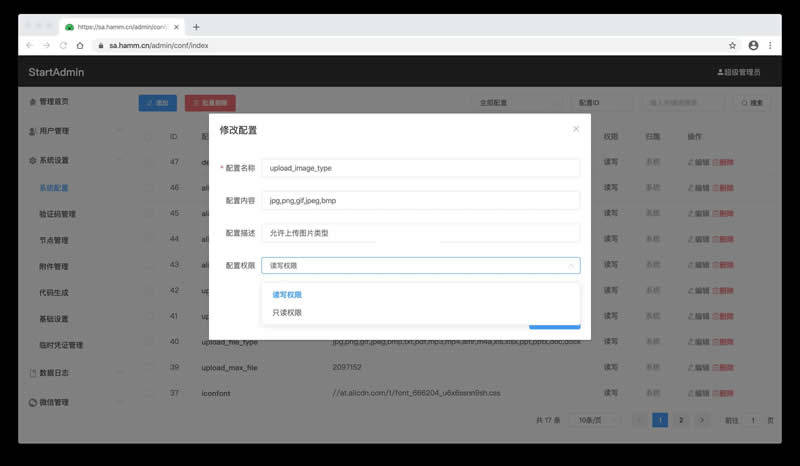The width and height of the screenshot is (800, 466).
Task: Open 附件管理 in the sidebar
Action: [54, 266]
